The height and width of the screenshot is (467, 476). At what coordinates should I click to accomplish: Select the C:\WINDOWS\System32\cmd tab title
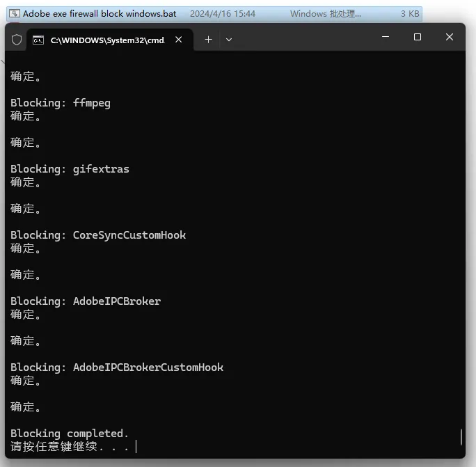(107, 40)
